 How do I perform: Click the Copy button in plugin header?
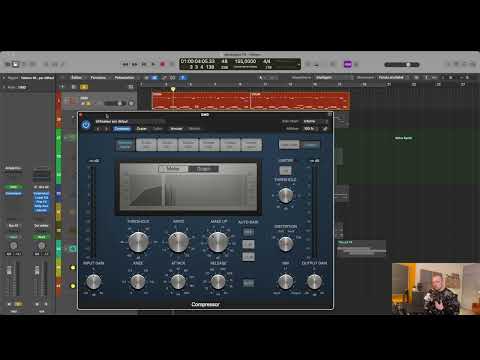tap(142, 129)
